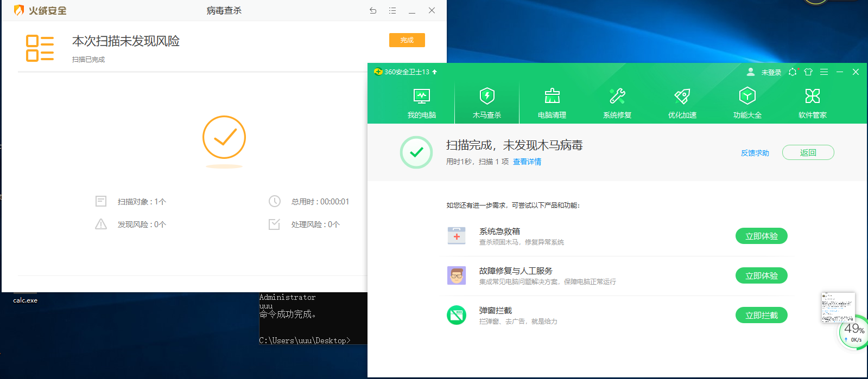The image size is (868, 379).
Task: Click 未登录 login text in 360
Action: point(771,72)
